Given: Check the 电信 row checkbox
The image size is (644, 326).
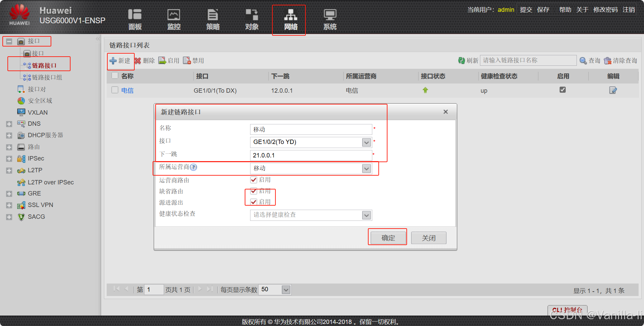Looking at the screenshot, I should point(115,90).
